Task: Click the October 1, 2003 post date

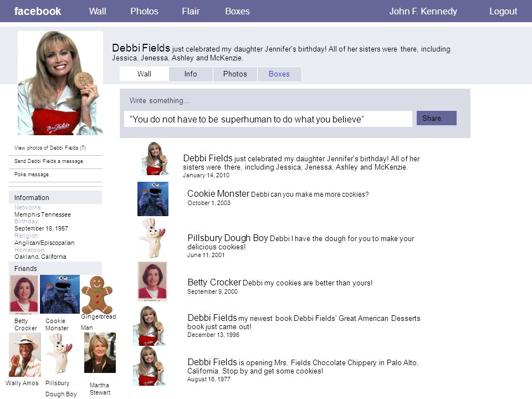Action: tap(209, 203)
